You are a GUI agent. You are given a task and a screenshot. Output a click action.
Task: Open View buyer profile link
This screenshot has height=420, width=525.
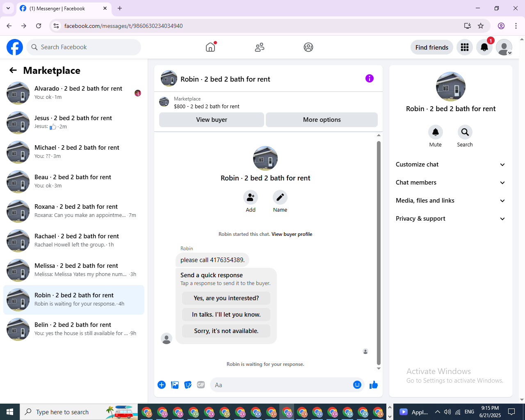tap(292, 234)
